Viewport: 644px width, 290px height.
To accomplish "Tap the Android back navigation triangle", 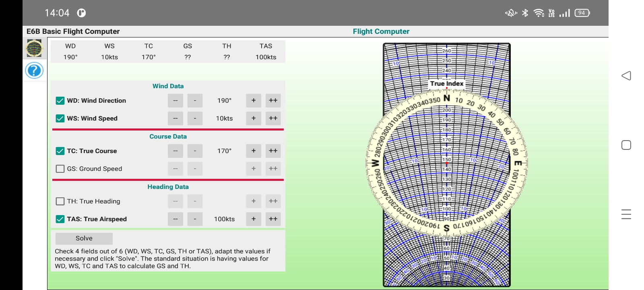I will (x=626, y=76).
